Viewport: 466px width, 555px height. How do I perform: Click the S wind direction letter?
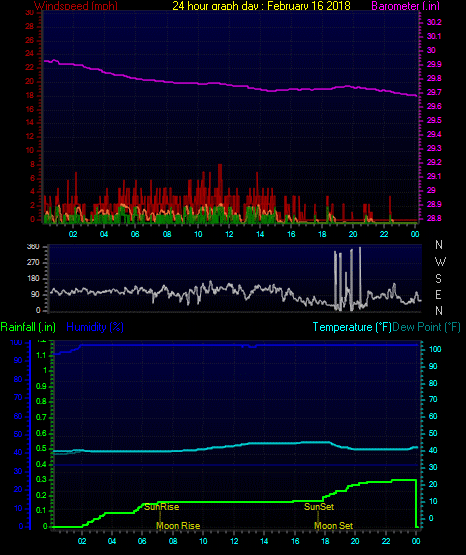[x=438, y=279]
